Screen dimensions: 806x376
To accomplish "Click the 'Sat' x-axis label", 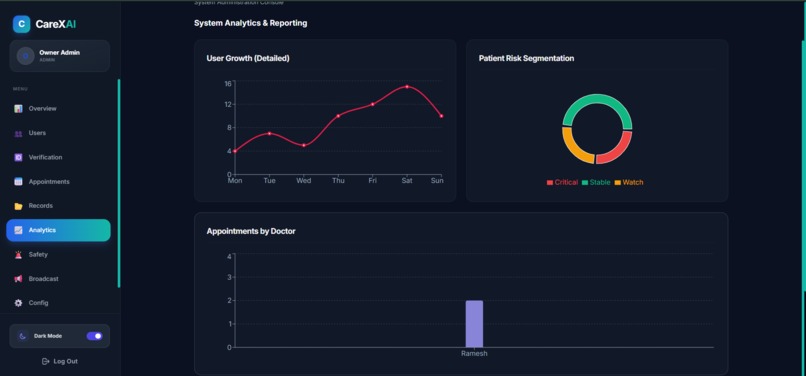I will coord(407,181).
